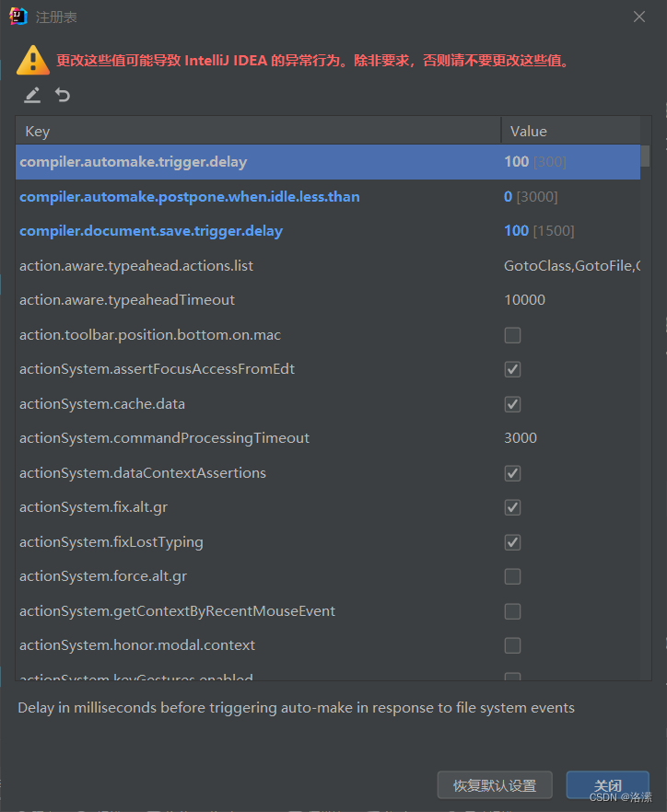Enable actionSystem.honor.modal.context checkbox
The width and height of the screenshot is (667, 812).
[512, 645]
